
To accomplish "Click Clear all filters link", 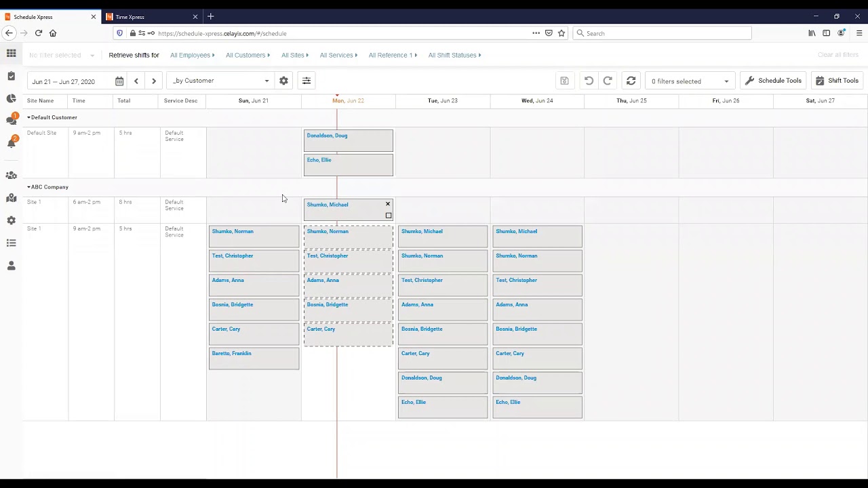I will pyautogui.click(x=838, y=55).
